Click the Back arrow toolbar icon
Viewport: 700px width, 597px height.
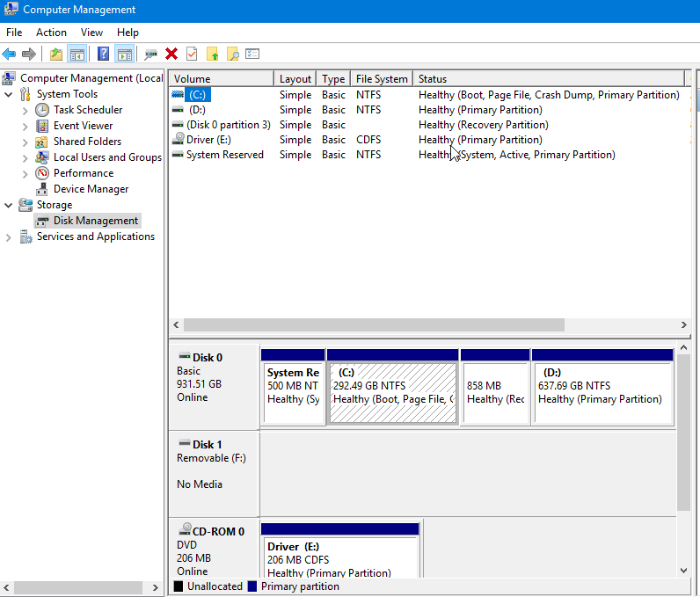tap(10, 55)
